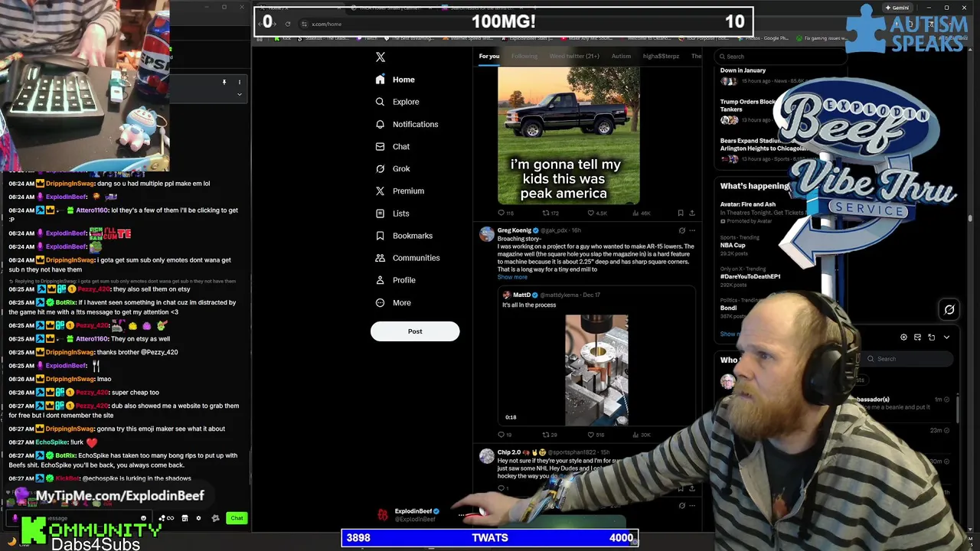
Task: Click the white Post button
Action: pos(415,331)
